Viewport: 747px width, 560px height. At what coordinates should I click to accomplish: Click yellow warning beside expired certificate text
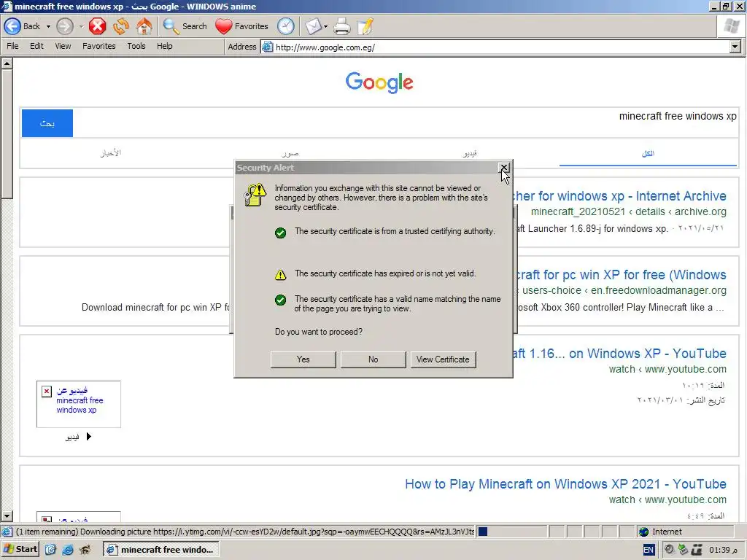tap(281, 275)
